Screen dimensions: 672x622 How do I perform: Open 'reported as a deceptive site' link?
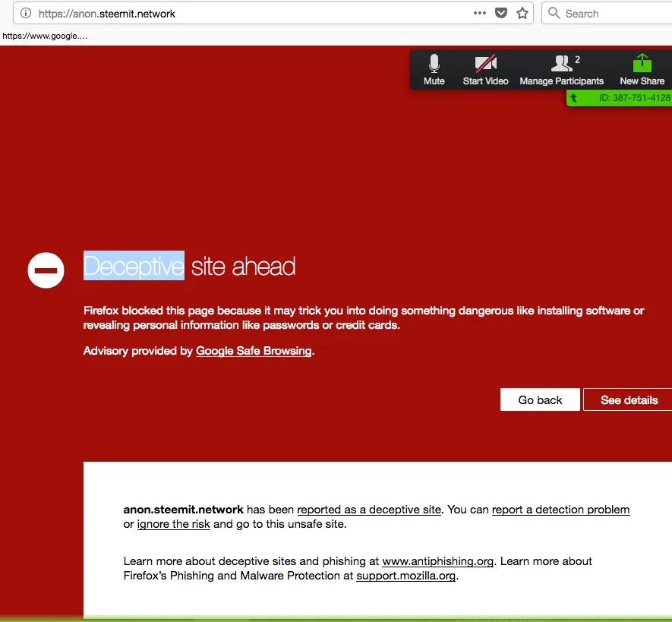(369, 510)
